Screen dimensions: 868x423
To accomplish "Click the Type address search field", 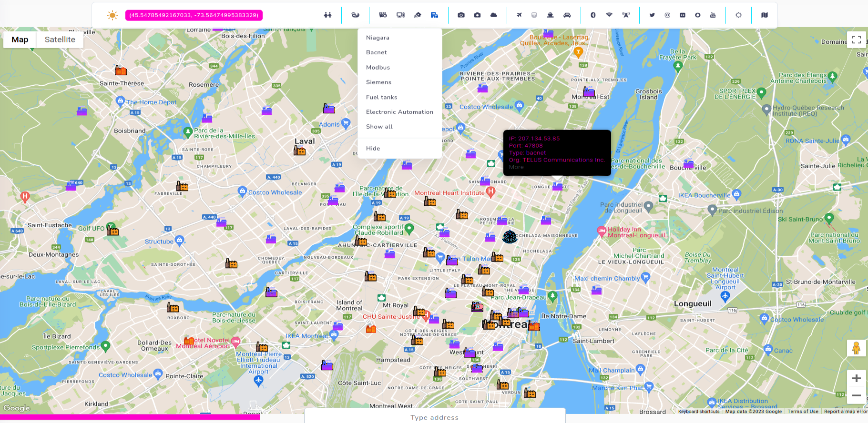I will 435,416.
